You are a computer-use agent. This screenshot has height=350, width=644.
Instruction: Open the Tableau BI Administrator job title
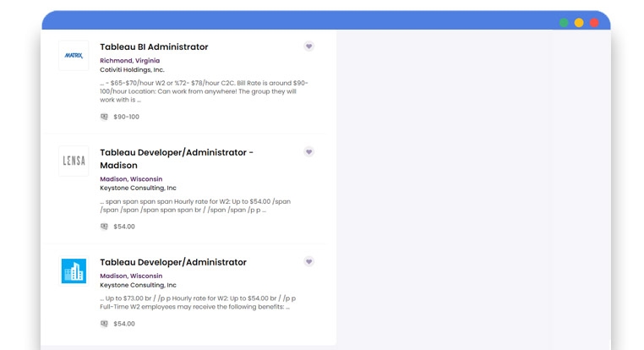[154, 47]
